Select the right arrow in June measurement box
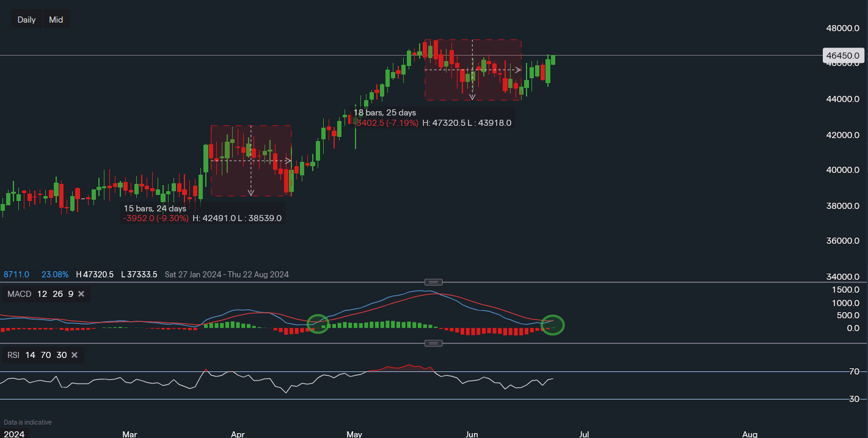 518,70
